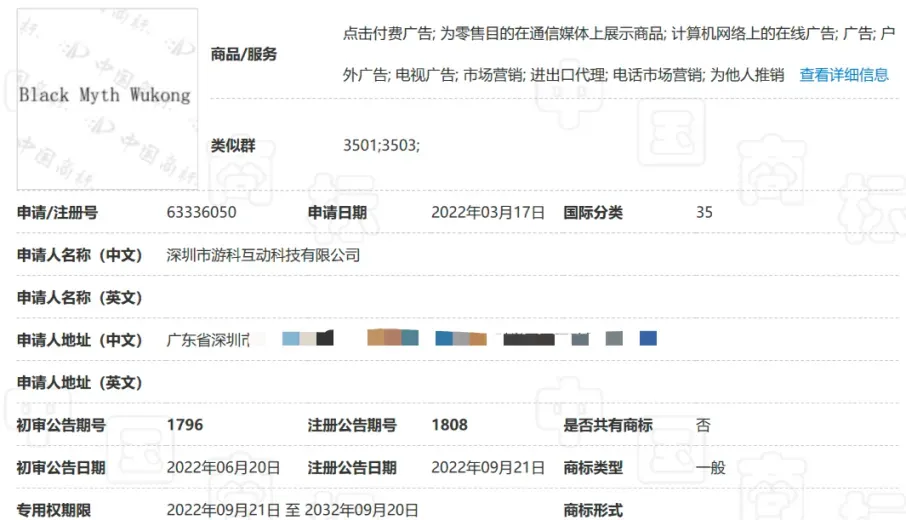Image resolution: width=906 pixels, height=520 pixels.
Task: Select registration announcement date 2022年09月21日
Action: tap(488, 467)
